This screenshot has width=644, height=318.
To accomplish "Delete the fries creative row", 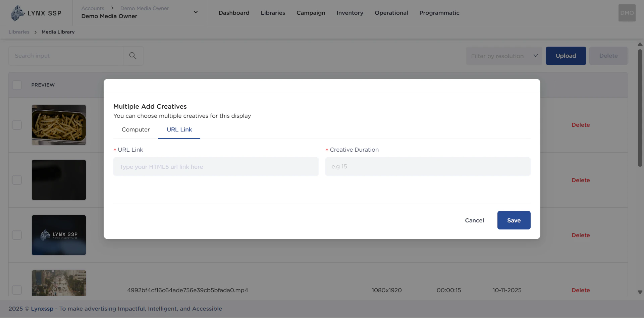I will coord(581,125).
